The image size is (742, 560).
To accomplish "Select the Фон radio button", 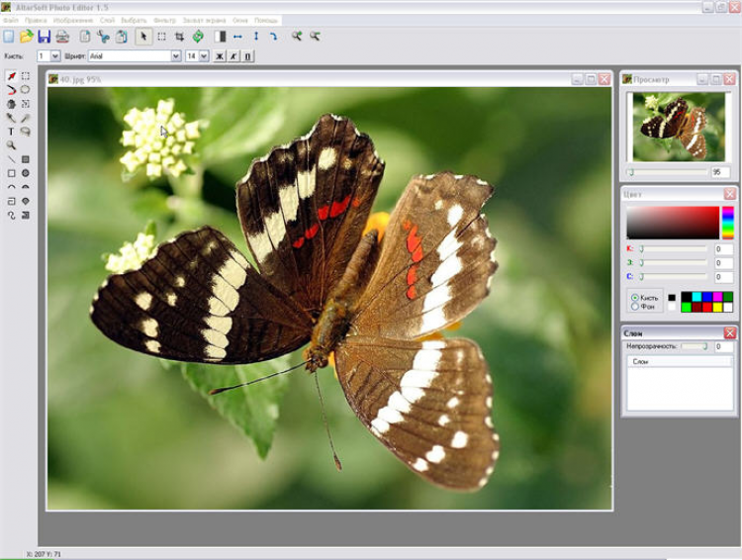I will [634, 307].
